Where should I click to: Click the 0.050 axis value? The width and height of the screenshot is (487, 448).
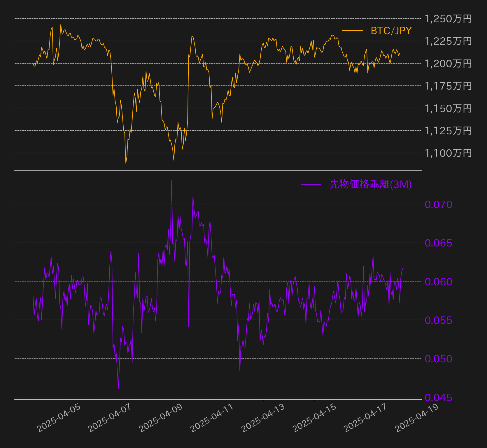[x=439, y=359]
